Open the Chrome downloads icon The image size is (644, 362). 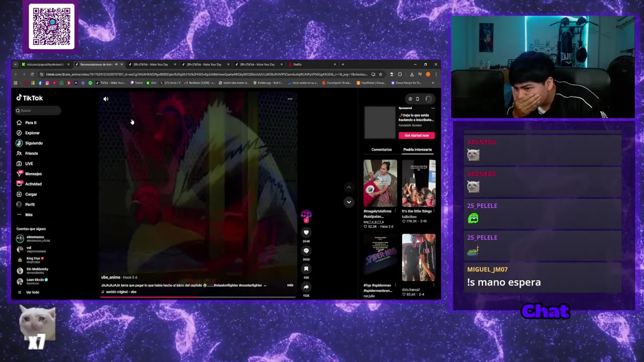pos(412,74)
